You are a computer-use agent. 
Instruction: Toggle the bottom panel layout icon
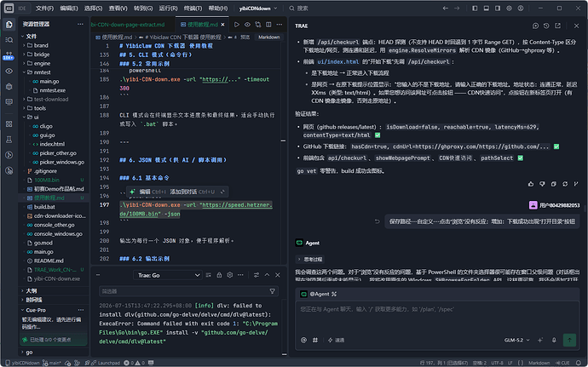(487, 9)
